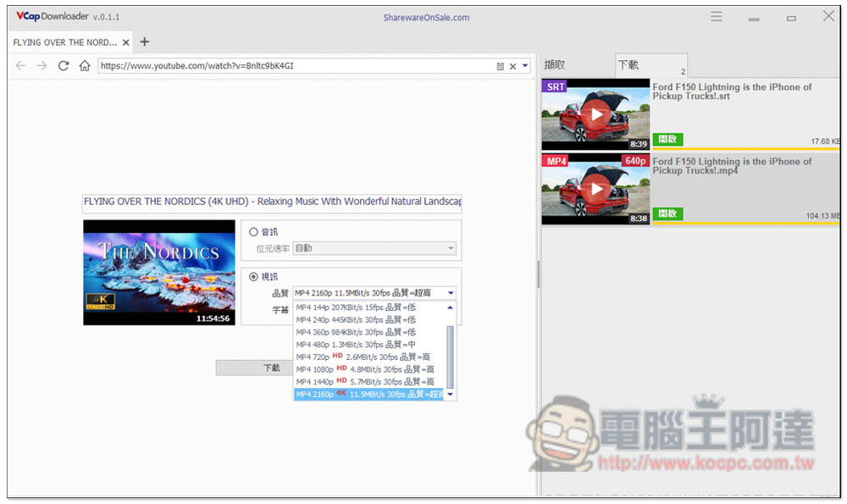Select the 視訊 video radio button

click(253, 277)
